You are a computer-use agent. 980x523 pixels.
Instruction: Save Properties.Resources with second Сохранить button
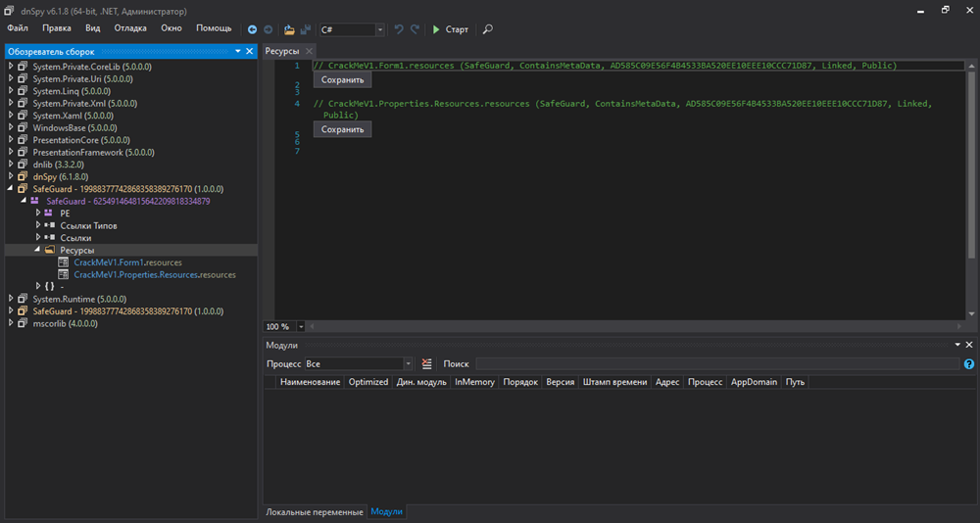coord(342,129)
